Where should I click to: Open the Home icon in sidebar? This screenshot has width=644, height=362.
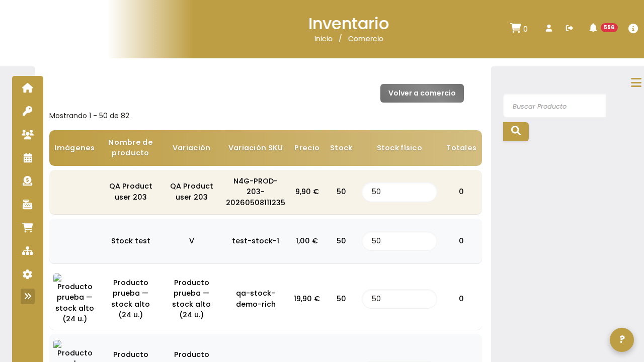pos(28,88)
